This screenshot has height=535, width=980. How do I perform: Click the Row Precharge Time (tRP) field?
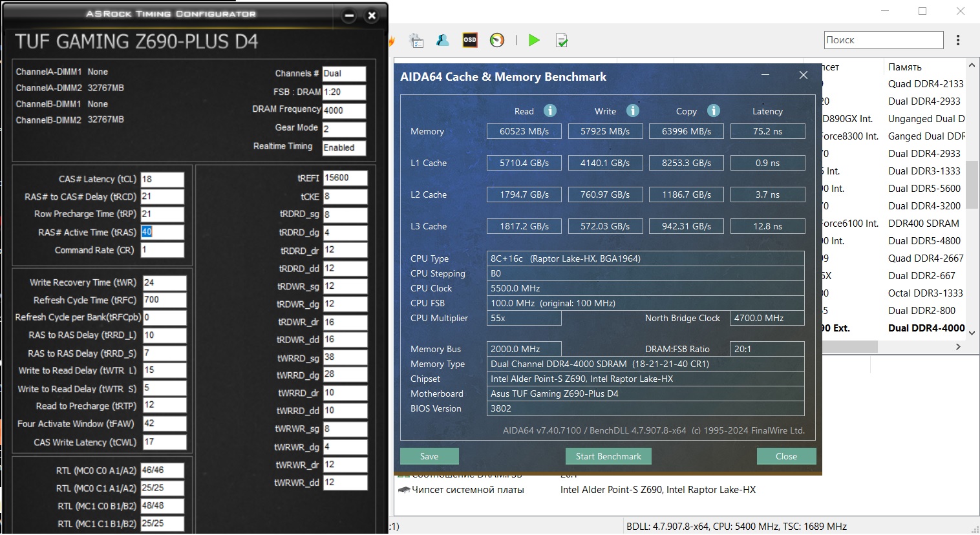(162, 214)
